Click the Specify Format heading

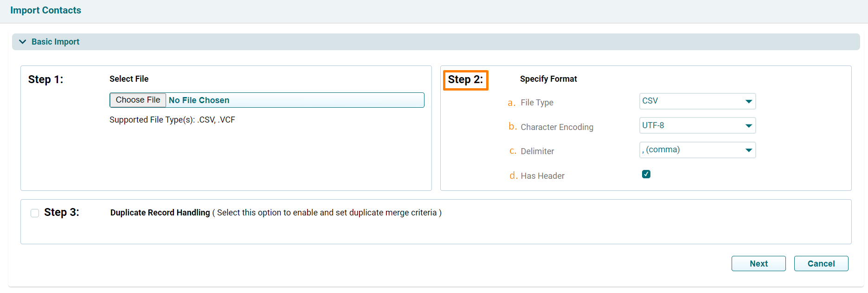548,79
